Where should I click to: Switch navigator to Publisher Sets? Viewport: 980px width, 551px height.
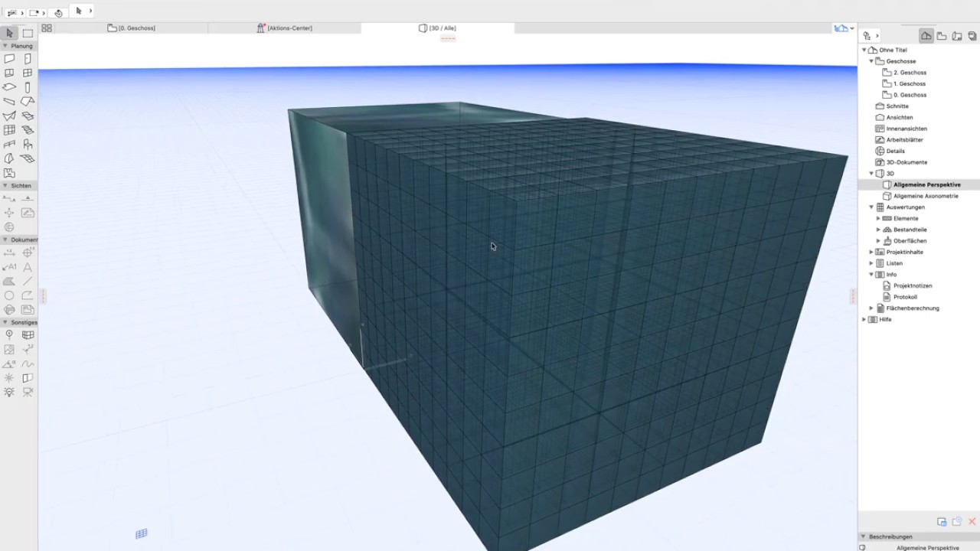tap(972, 35)
